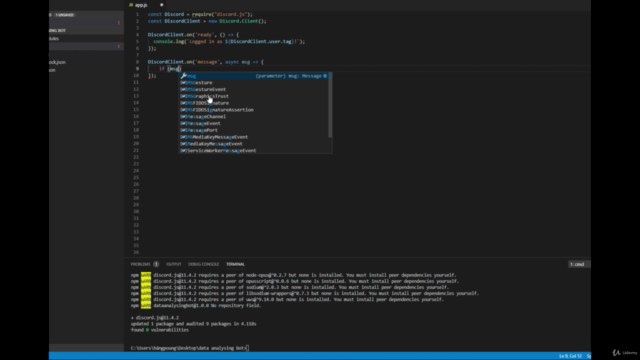Choose ServiceWorkerMessageEvent suggestion
640x360 pixels.
coord(254,151)
